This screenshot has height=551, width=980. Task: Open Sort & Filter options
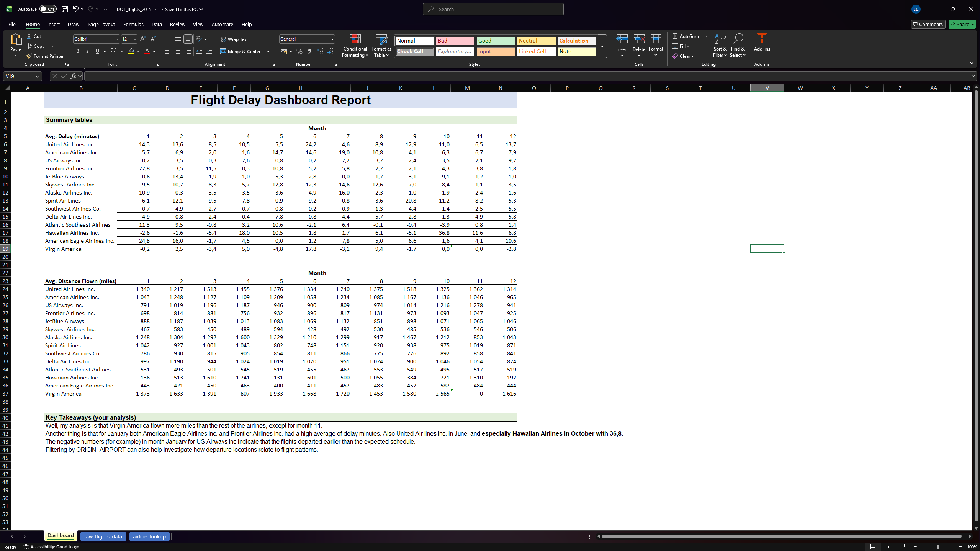[720, 46]
